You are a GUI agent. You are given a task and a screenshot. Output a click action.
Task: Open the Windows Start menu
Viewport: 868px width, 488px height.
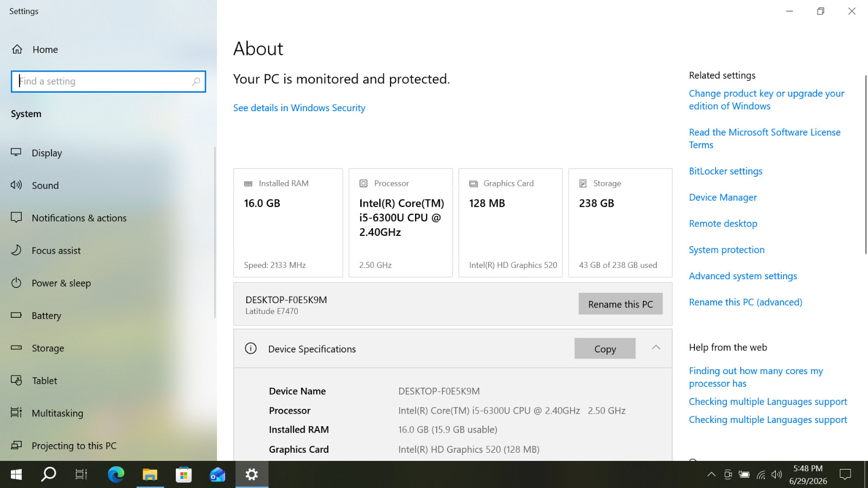click(x=16, y=474)
